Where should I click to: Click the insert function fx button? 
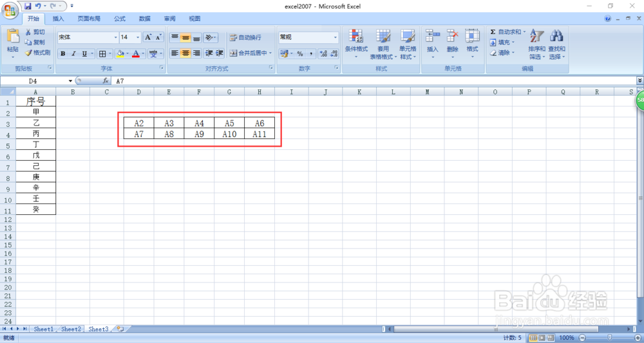pos(106,81)
